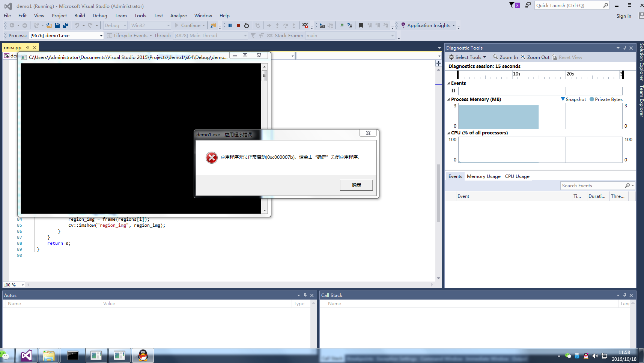Save all open files
Image resolution: width=644 pixels, height=363 pixels.
66,26
